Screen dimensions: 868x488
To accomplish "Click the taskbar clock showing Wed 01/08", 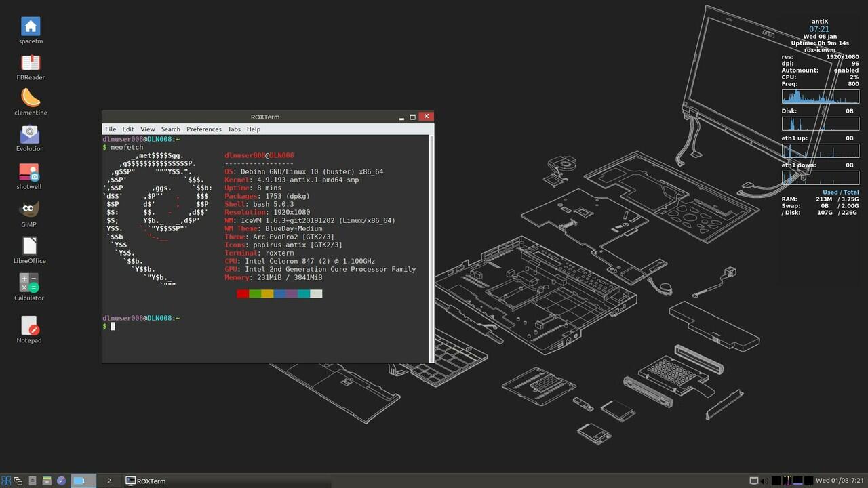I will pos(840,481).
